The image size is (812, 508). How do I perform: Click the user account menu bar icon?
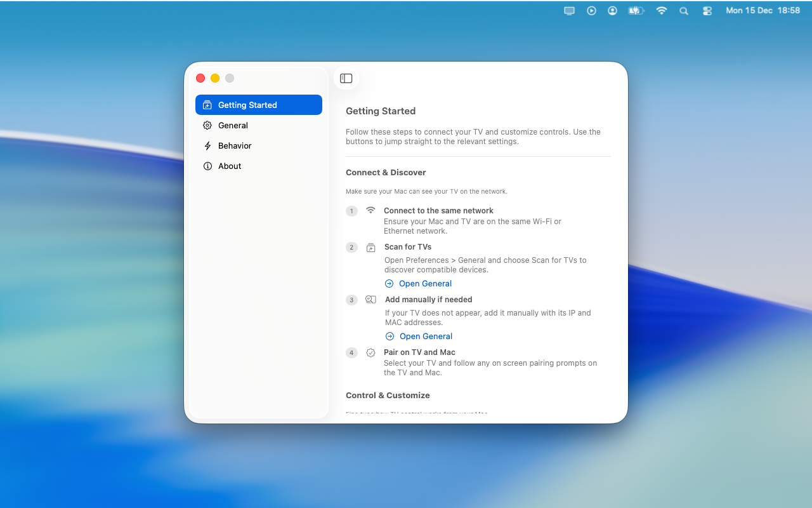click(612, 11)
